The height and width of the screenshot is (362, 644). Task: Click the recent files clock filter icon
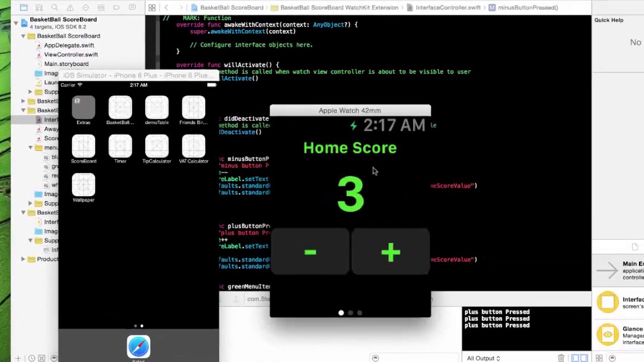[x=32, y=358]
